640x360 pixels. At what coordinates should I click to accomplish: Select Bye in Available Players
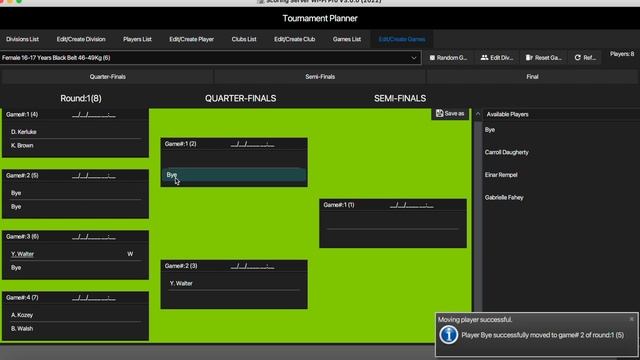pos(490,130)
